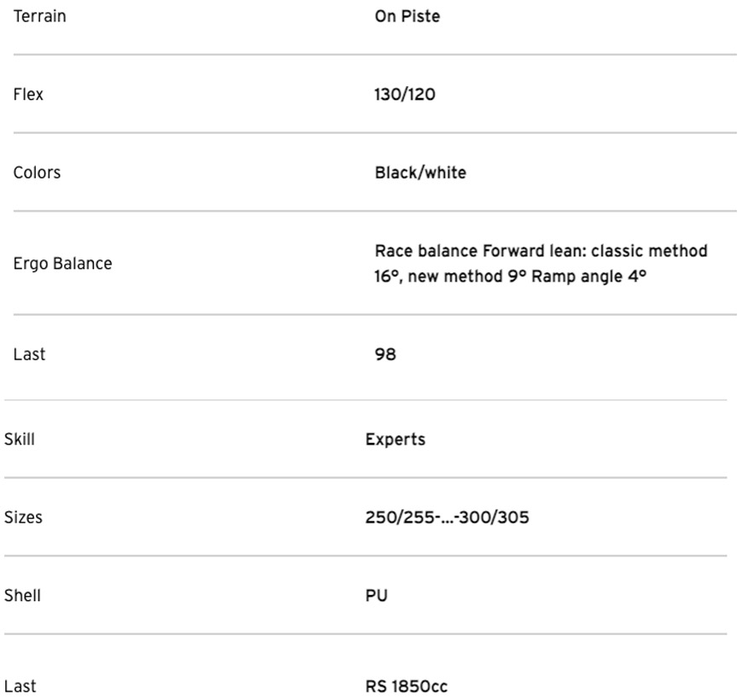The width and height of the screenshot is (749, 700).
Task: Click the Skill row label
Action: pyautogui.click(x=20, y=440)
